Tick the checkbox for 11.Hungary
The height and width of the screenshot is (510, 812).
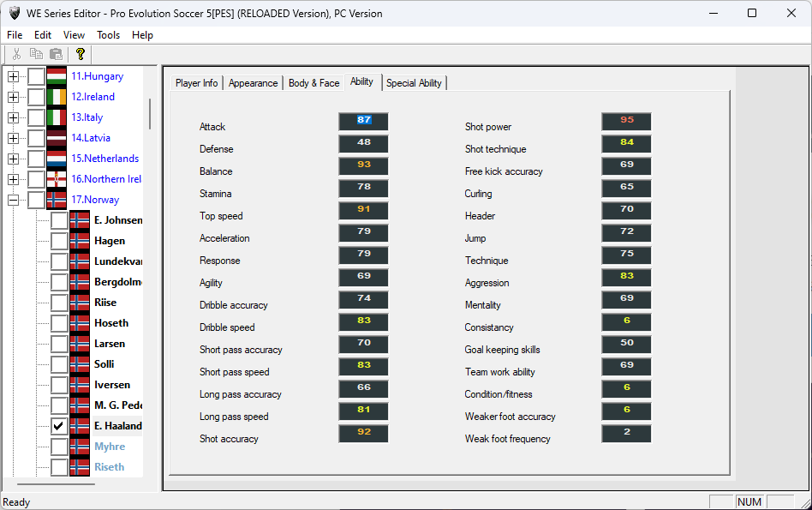pos(36,76)
